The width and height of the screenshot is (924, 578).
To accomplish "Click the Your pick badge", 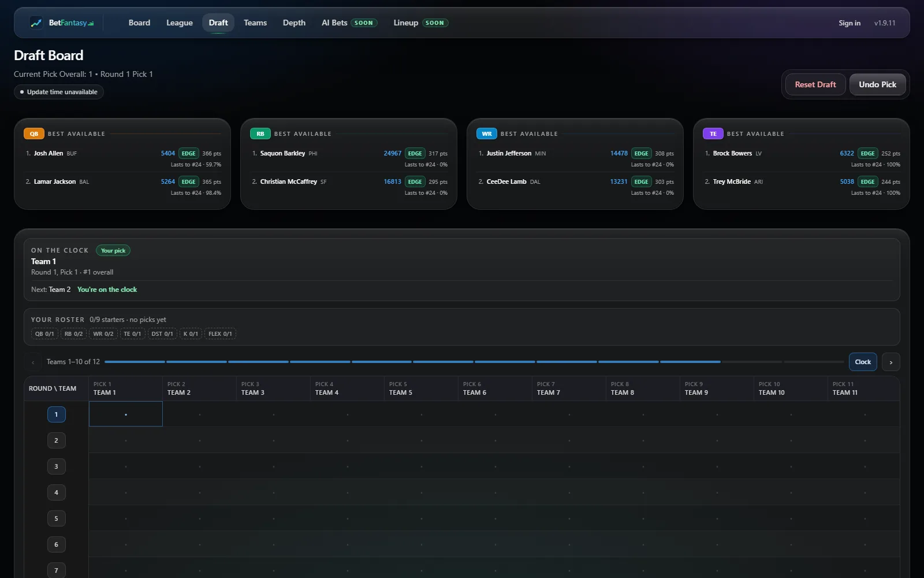I will (113, 251).
